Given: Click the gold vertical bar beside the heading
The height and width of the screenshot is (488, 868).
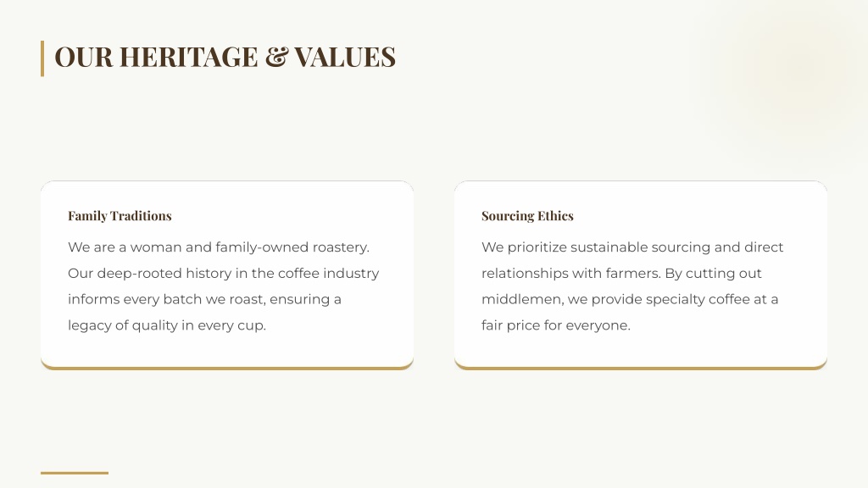Looking at the screenshot, I should pos(42,58).
